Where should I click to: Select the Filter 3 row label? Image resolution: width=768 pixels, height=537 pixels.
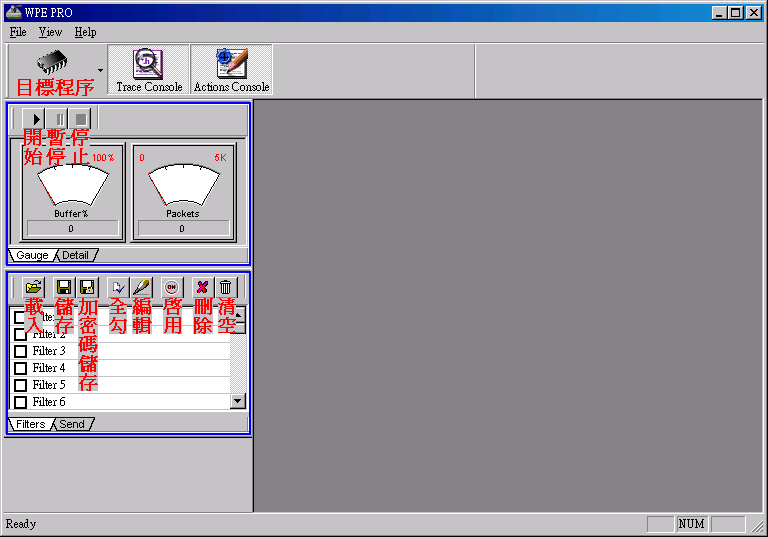point(49,351)
